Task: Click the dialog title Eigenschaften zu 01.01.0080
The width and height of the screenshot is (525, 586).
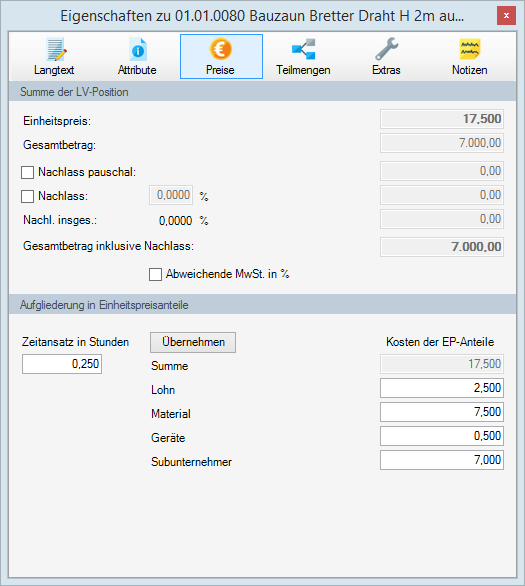Action: point(262,16)
